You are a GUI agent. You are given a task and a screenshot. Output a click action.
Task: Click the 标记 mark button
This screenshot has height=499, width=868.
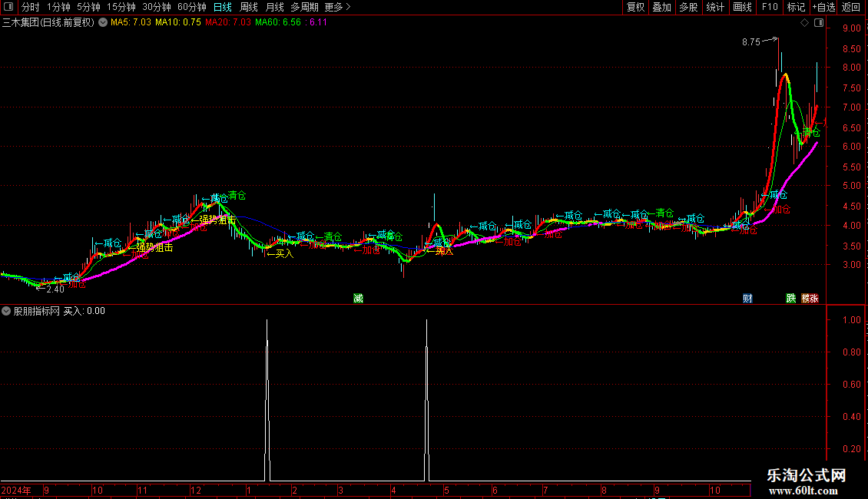point(796,7)
